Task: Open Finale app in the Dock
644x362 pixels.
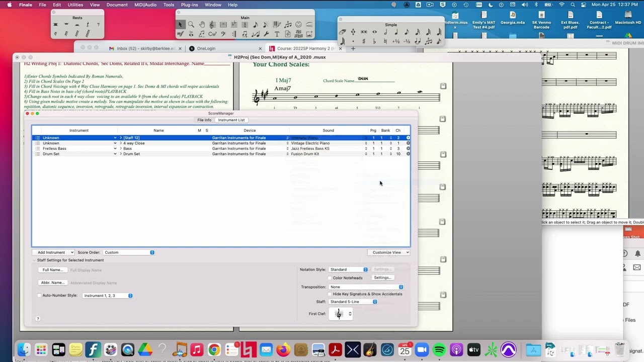Action: (93, 349)
